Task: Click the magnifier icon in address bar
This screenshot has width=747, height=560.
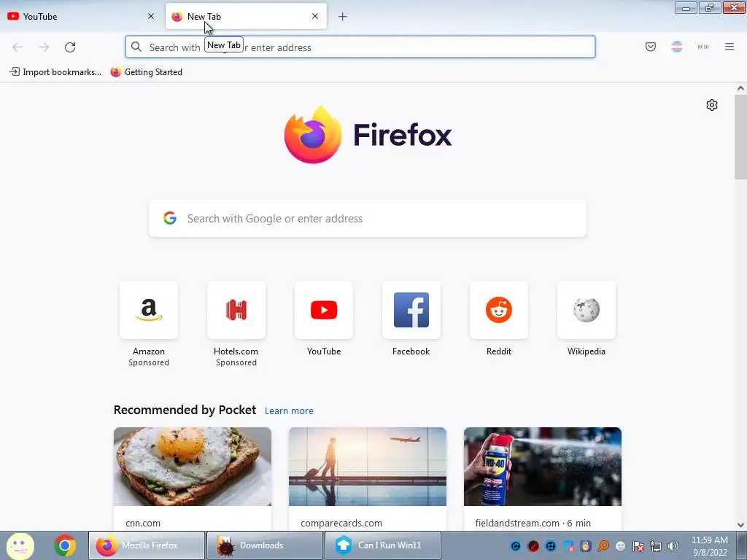Action: [x=136, y=47]
